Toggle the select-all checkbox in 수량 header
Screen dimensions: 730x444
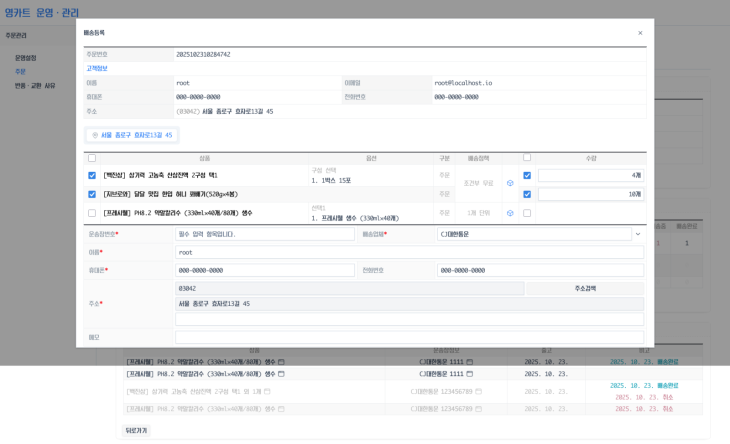pos(527,158)
